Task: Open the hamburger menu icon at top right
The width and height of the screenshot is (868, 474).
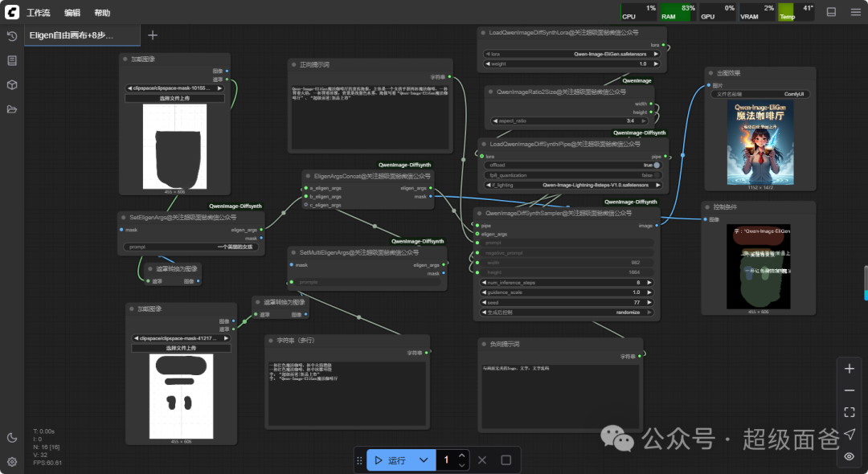Action: (855, 11)
